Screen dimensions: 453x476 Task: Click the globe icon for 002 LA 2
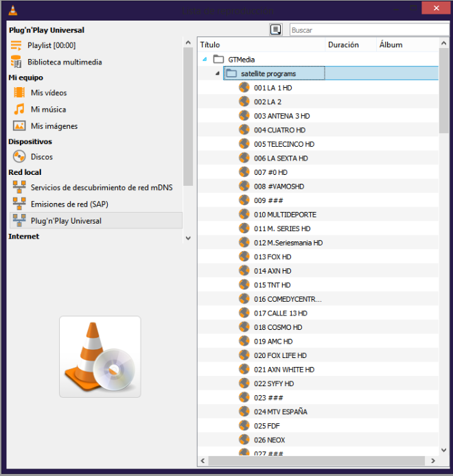244,102
